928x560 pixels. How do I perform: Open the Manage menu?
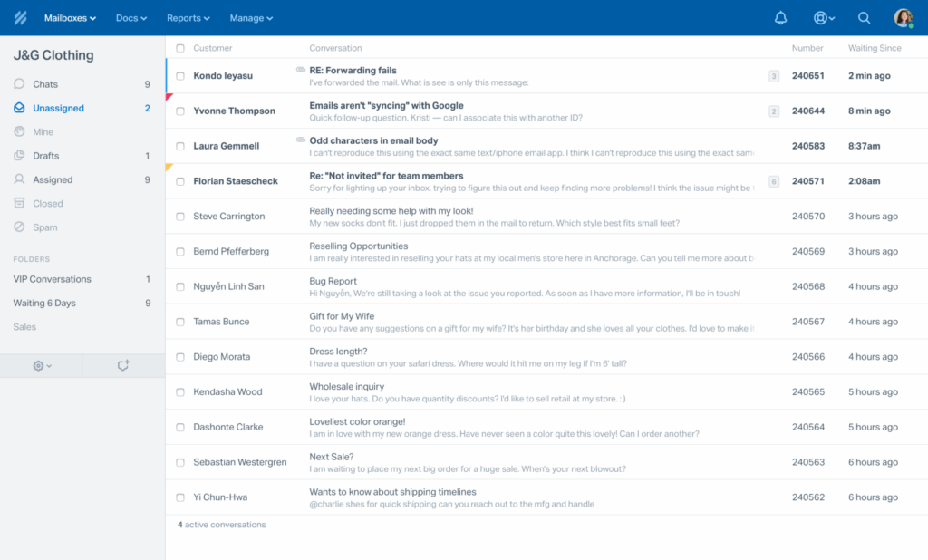pos(250,18)
